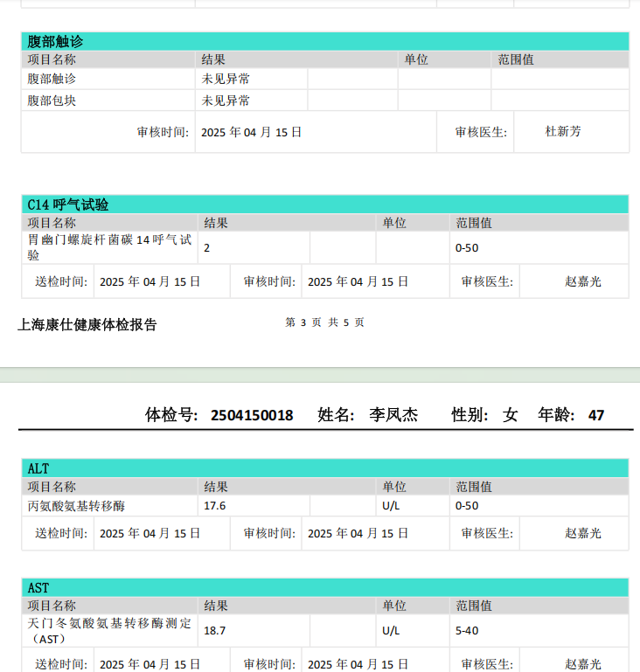Click footer title 上海康仕健康体检报告

87,325
